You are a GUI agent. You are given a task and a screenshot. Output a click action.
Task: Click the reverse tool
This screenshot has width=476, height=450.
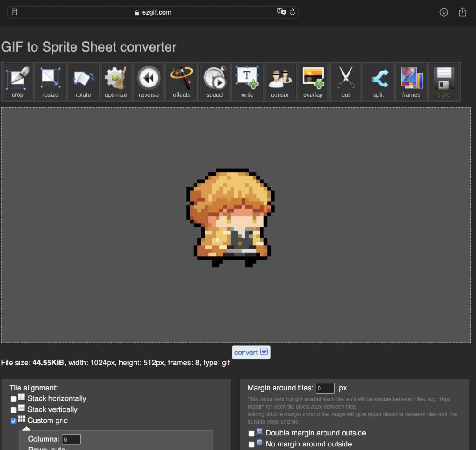coord(149,82)
